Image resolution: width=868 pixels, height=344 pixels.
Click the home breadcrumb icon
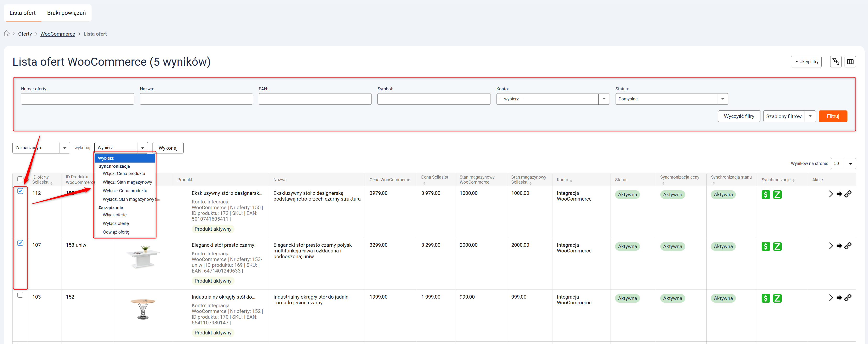pyautogui.click(x=7, y=33)
